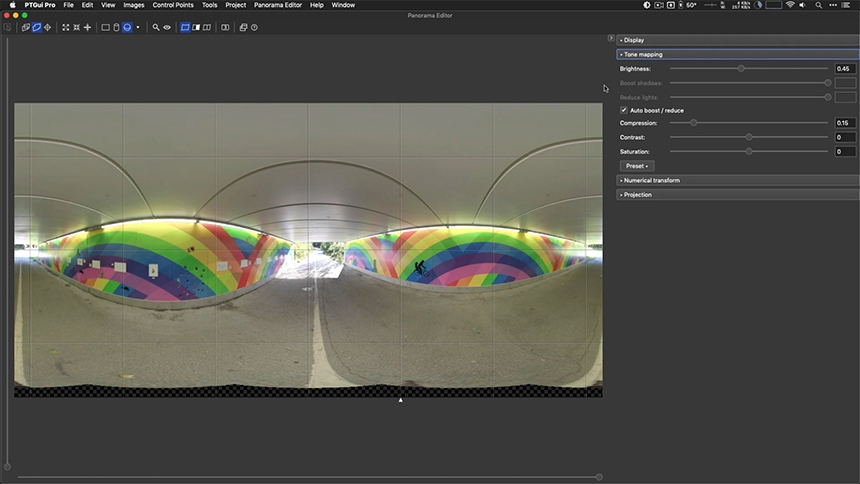Expand the Numerical transform section
860x484 pixels.
tap(738, 180)
